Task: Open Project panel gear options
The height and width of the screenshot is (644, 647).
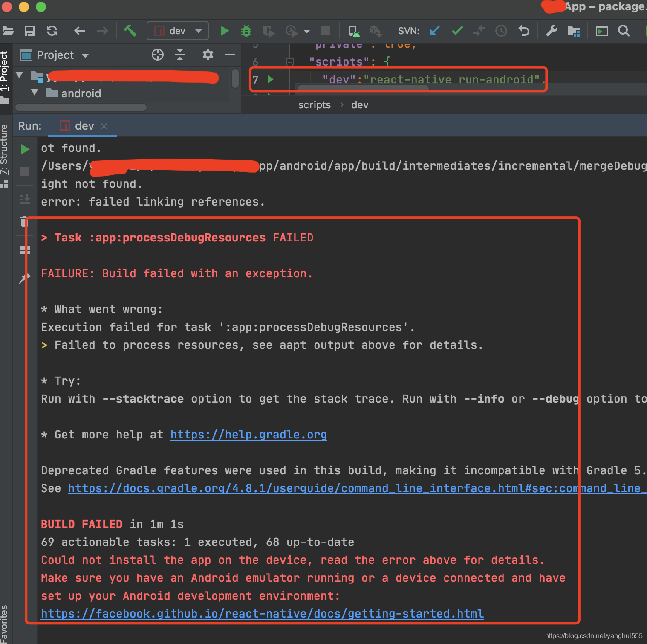Action: pos(208,55)
